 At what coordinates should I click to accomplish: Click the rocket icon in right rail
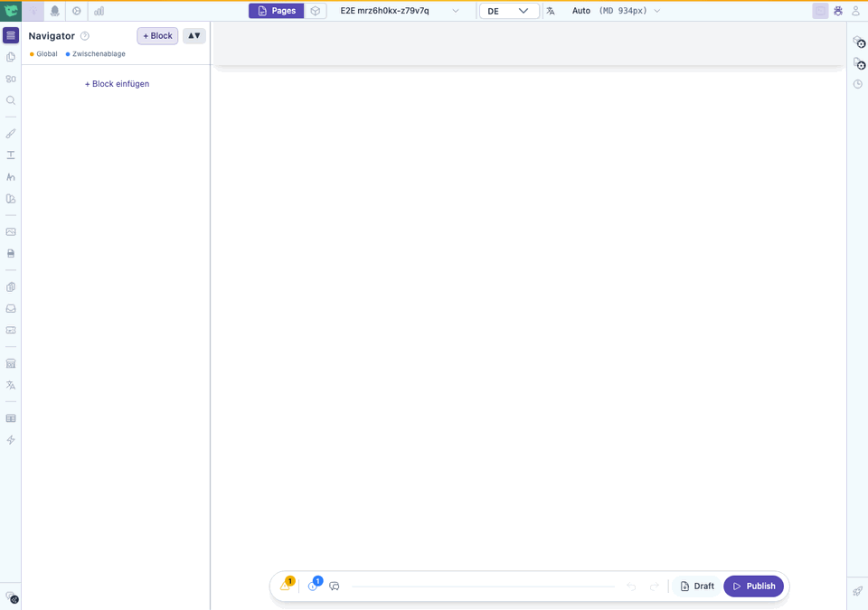click(x=857, y=591)
